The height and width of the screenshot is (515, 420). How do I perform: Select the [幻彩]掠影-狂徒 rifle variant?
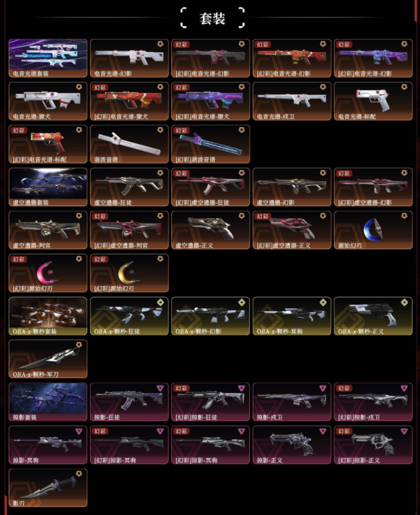pyautogui.click(x=211, y=402)
